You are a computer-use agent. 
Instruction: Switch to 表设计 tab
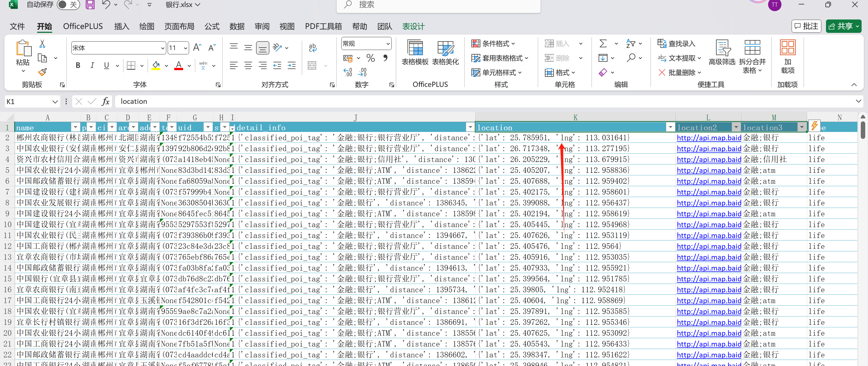[x=414, y=26]
